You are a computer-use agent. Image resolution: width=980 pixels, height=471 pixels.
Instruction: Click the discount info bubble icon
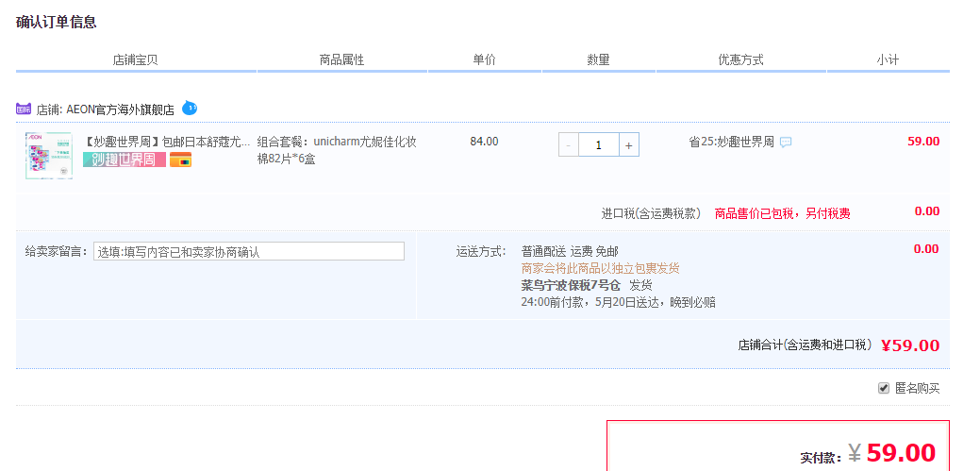click(786, 143)
